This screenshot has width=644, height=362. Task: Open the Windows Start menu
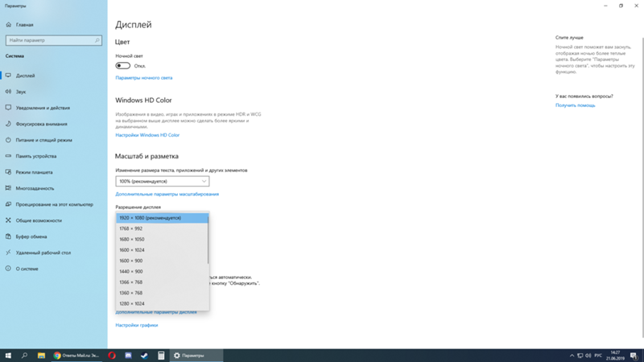pyautogui.click(x=8, y=356)
